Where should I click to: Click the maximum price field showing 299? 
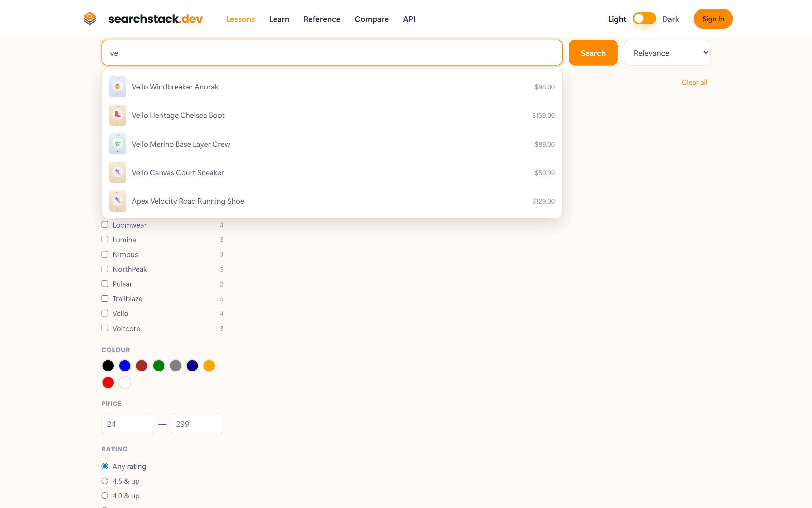pyautogui.click(x=197, y=424)
